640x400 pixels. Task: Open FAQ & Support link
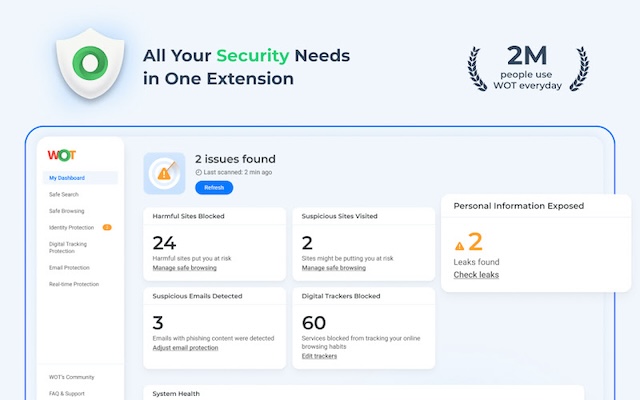pyautogui.click(x=67, y=393)
